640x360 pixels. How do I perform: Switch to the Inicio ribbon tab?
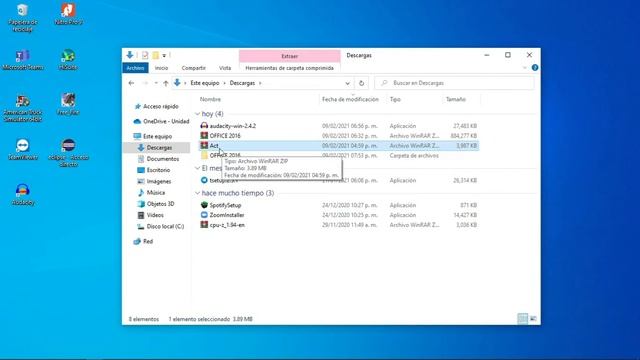(161, 68)
